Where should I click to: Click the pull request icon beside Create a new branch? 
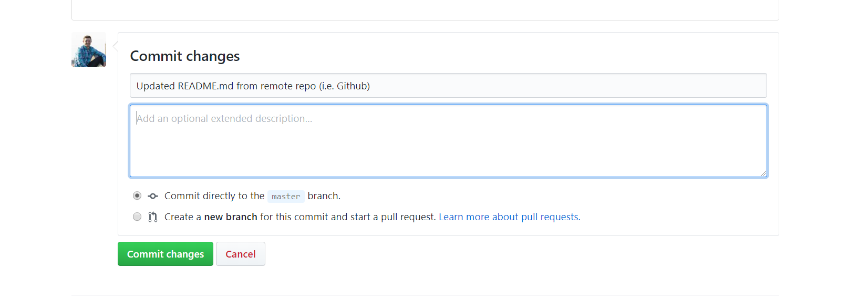(153, 217)
